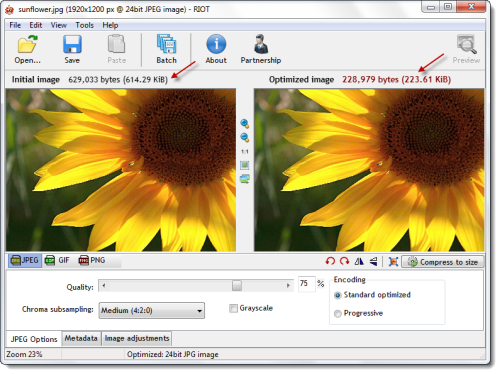Set zoom to 1:1 actual size
This screenshot has width=500, height=374.
pyautogui.click(x=245, y=152)
